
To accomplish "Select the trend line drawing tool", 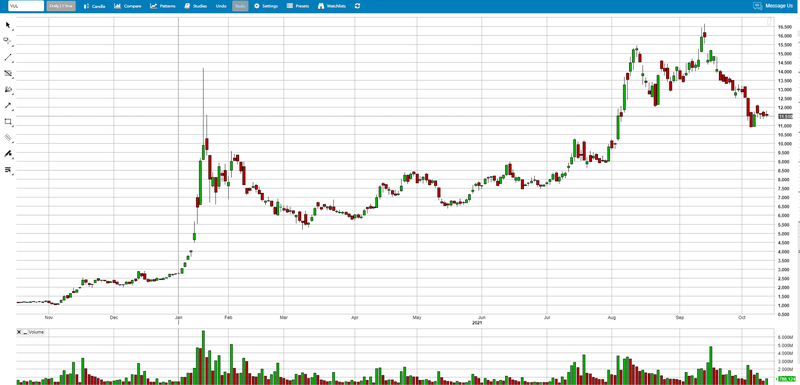I will point(8,57).
